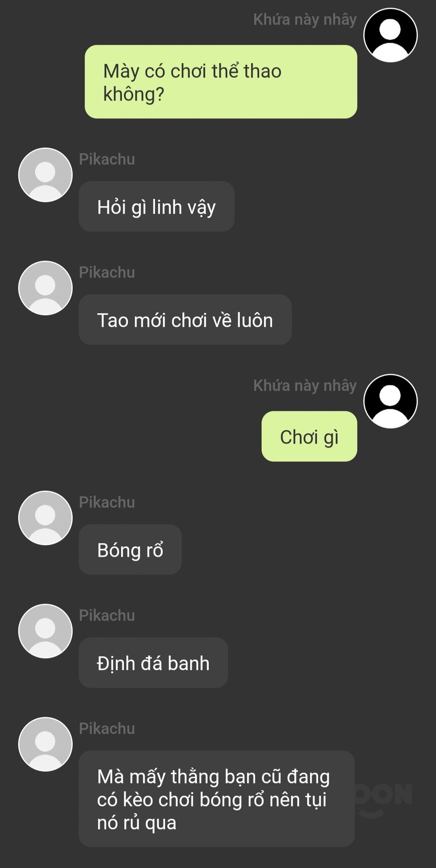Tap Pikachu avatar next to 'Hỏi gì linh vậy'
The image size is (436, 868).
tap(45, 175)
